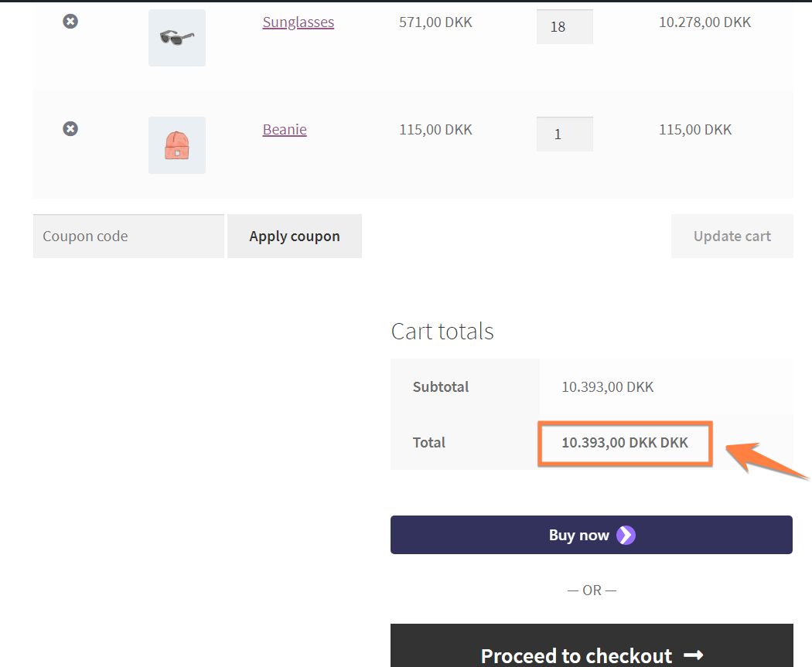The image size is (812, 667).
Task: Select the sunglasses product image
Action: tap(176, 37)
